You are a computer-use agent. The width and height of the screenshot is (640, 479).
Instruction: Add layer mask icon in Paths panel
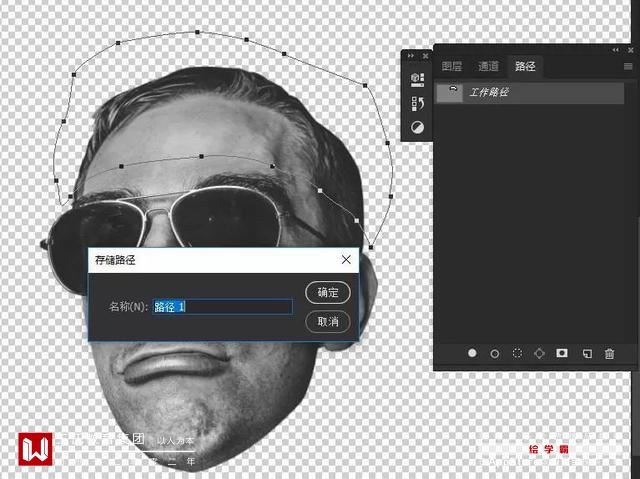562,353
